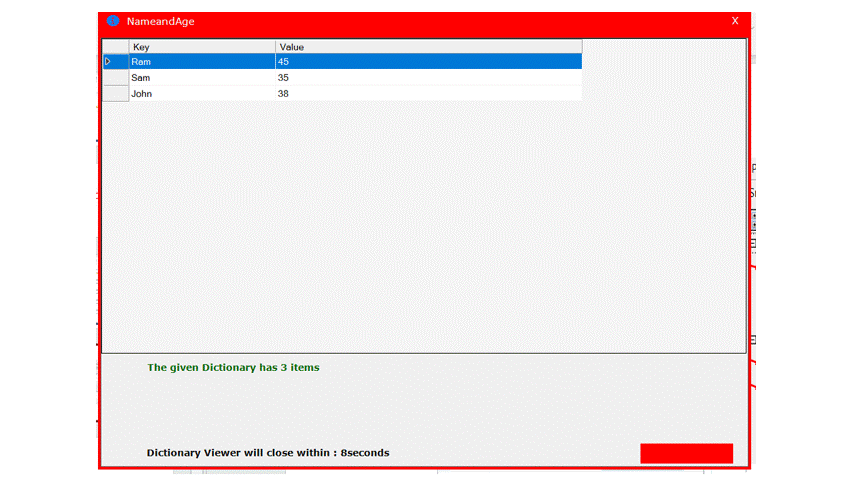The image size is (853, 480).
Task: Click the green dictionary item count message
Action: (233, 368)
